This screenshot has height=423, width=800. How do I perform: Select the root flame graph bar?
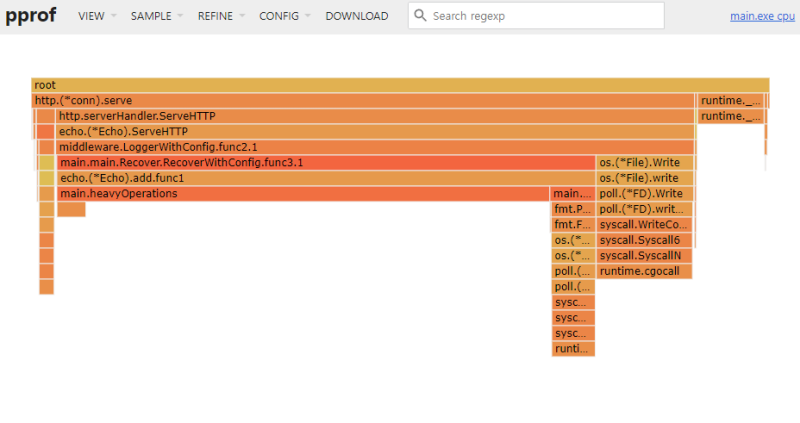click(400, 85)
